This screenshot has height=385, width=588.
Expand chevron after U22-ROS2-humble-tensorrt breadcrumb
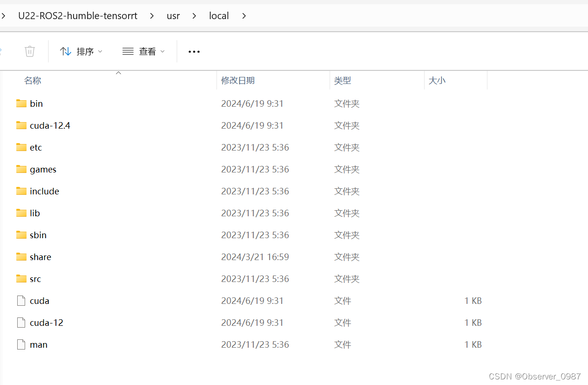point(152,16)
